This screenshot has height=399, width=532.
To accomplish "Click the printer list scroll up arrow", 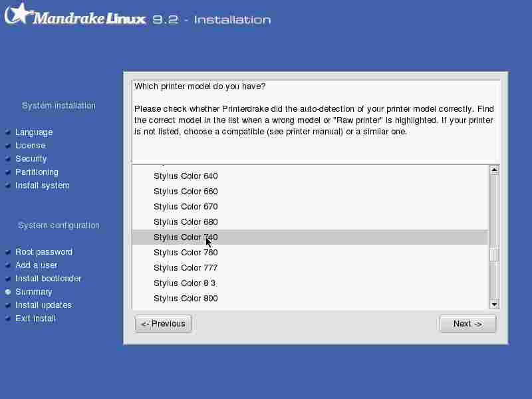I will (x=494, y=170).
